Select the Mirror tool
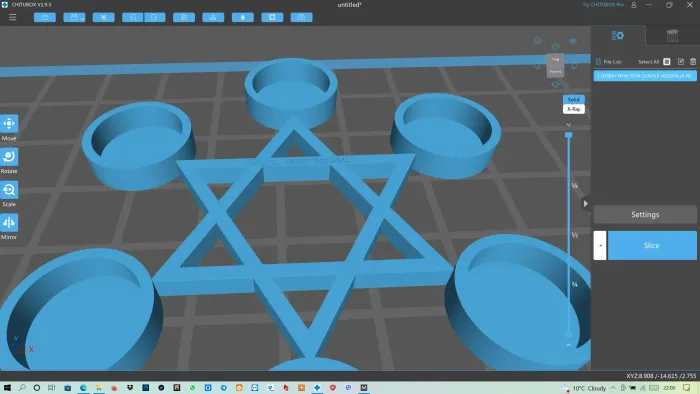This screenshot has height=394, width=700. click(9, 223)
